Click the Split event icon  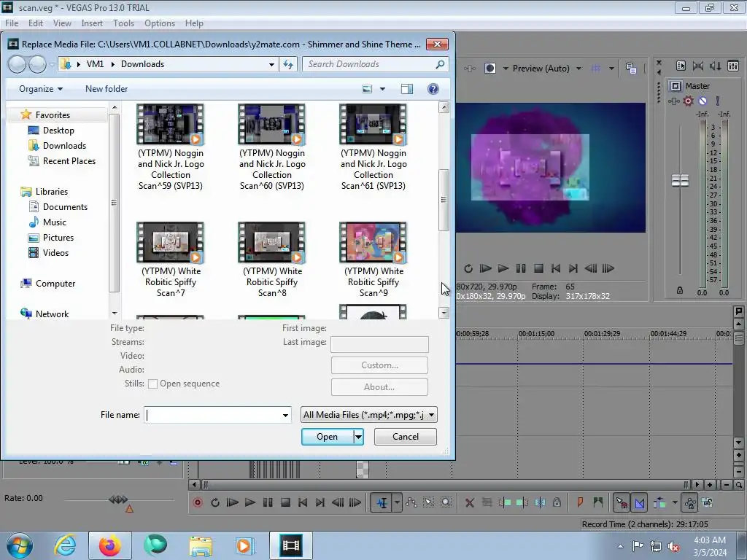coord(540,502)
